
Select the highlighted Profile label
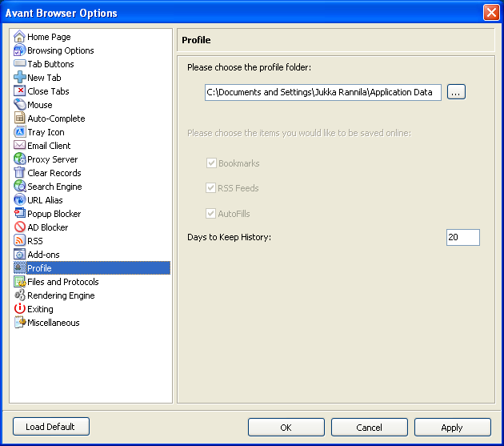click(x=39, y=268)
